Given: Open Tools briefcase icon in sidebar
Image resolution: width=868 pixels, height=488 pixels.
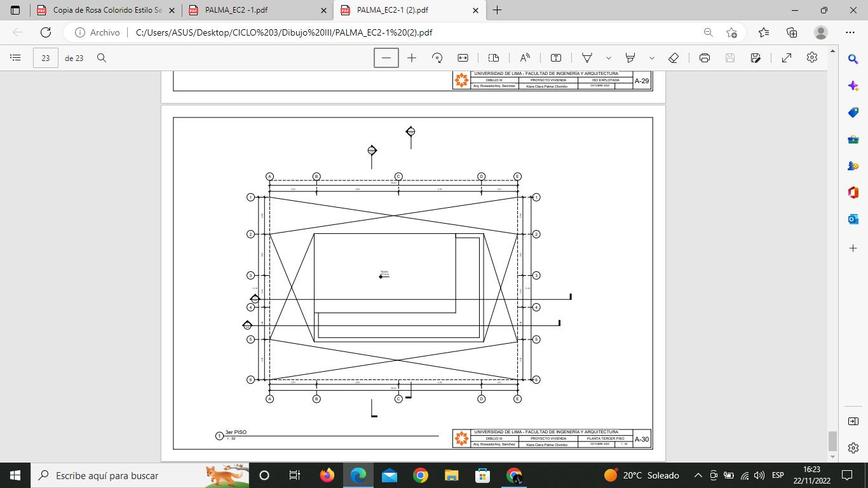Looking at the screenshot, I should pyautogui.click(x=853, y=139).
